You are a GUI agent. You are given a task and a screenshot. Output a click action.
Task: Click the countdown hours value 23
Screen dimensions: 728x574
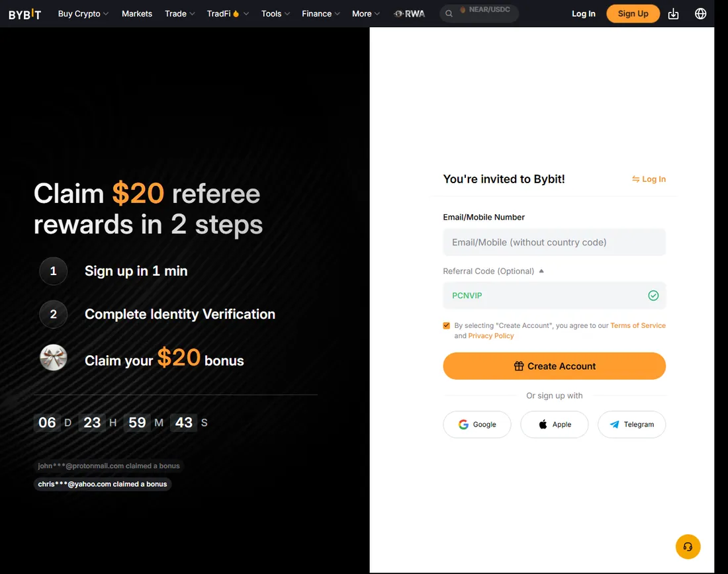click(92, 423)
